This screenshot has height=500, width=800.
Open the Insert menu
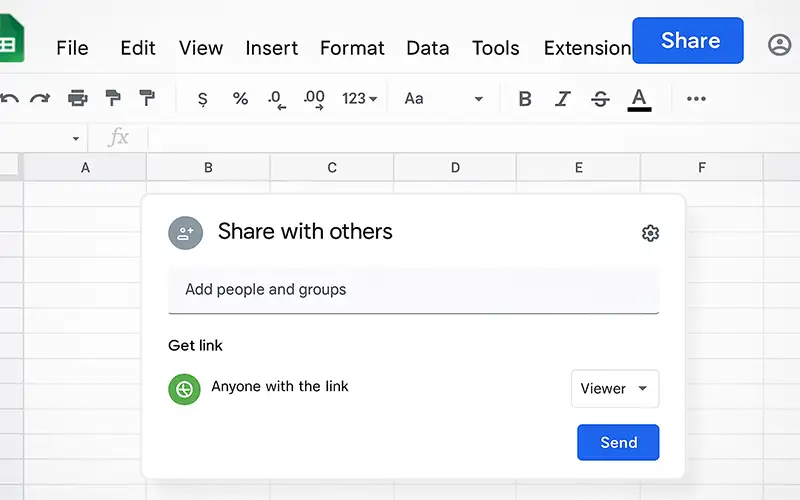271,48
